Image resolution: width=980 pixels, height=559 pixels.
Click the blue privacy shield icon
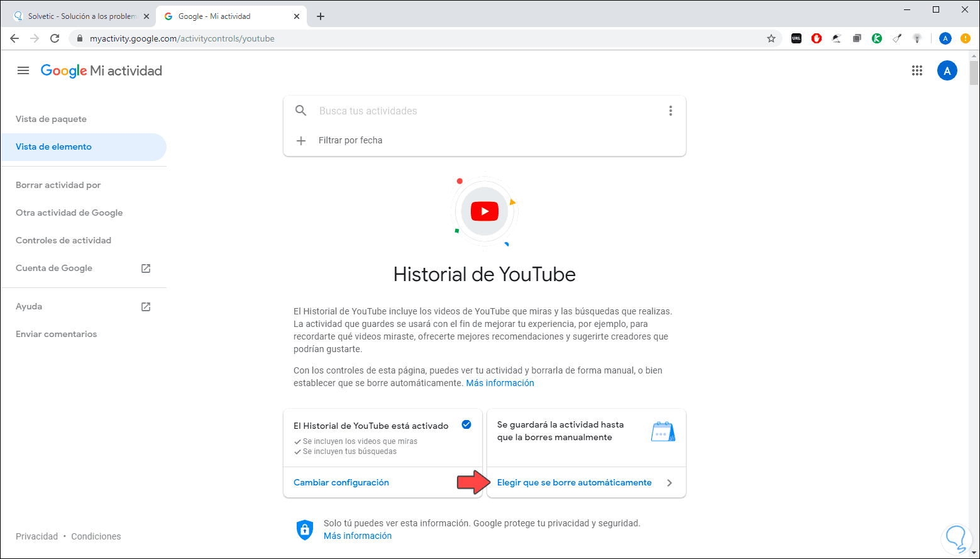(x=305, y=529)
